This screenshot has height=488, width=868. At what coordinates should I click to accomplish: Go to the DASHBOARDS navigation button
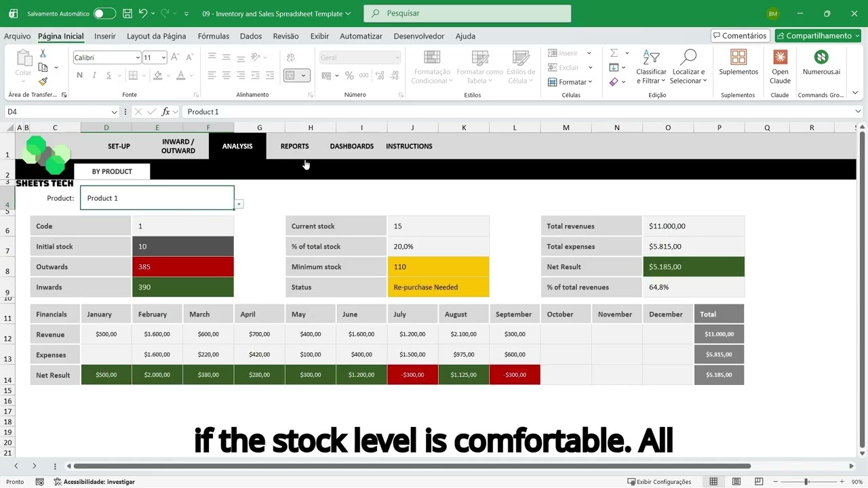(x=352, y=146)
